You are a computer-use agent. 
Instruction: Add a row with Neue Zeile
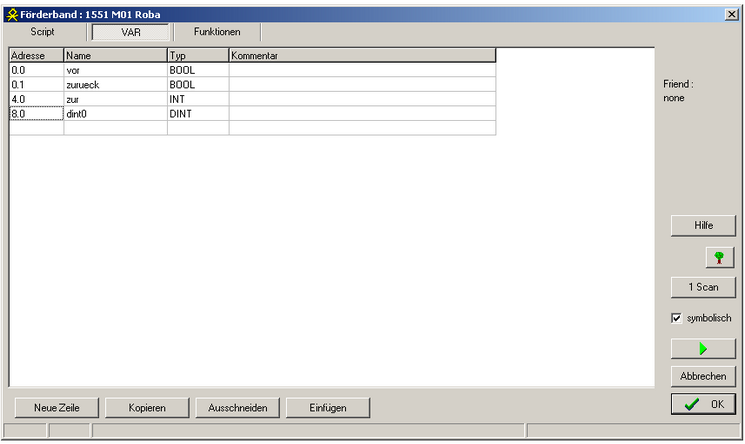point(56,408)
